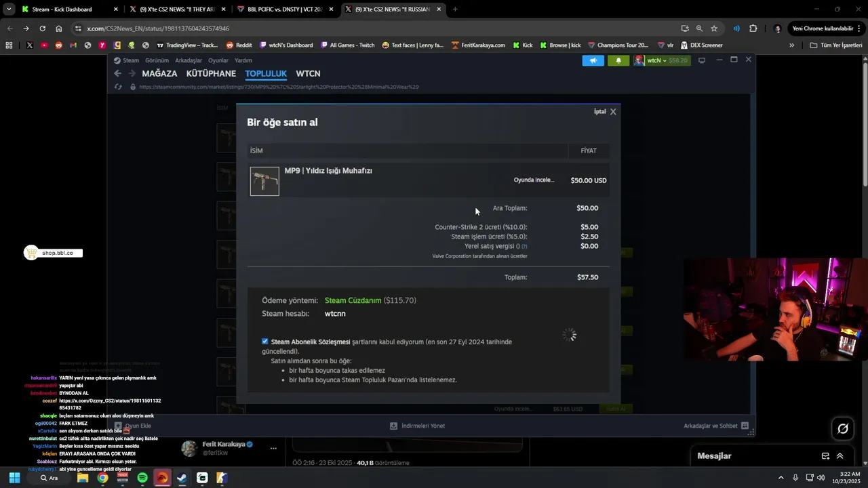
Task: Reload the Steam market page
Action: pyautogui.click(x=118, y=87)
